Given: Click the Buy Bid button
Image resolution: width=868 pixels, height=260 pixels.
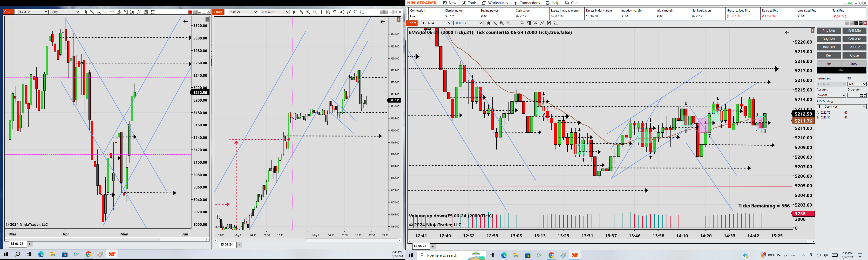Looking at the screenshot, I should click(x=828, y=47).
